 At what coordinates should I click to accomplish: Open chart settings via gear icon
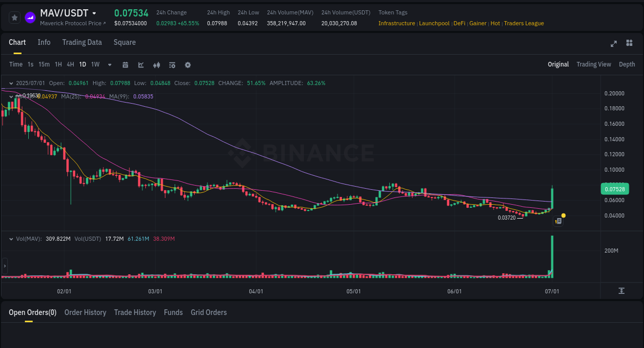click(187, 64)
